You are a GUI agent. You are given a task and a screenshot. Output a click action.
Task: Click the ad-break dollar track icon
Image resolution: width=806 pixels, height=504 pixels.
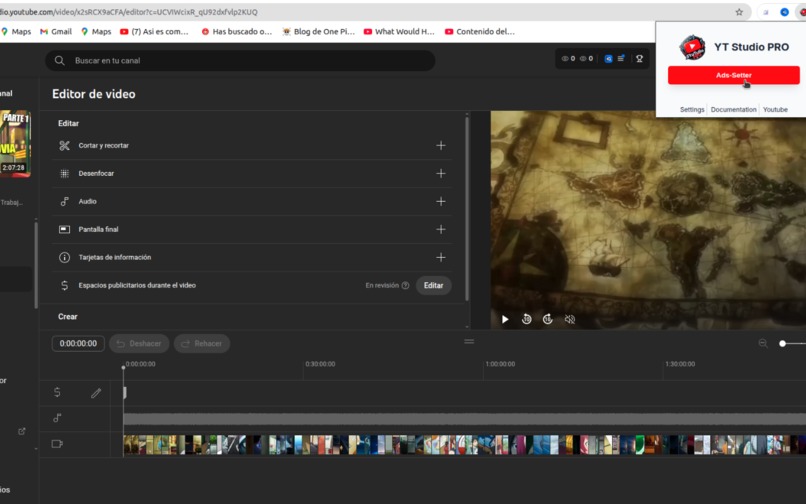click(57, 392)
